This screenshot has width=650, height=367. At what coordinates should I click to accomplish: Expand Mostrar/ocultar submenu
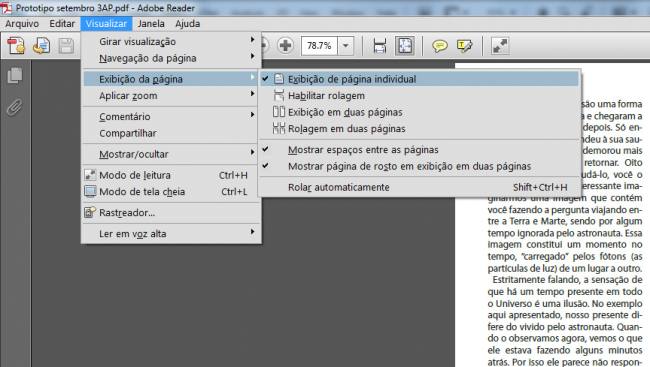[171, 154]
